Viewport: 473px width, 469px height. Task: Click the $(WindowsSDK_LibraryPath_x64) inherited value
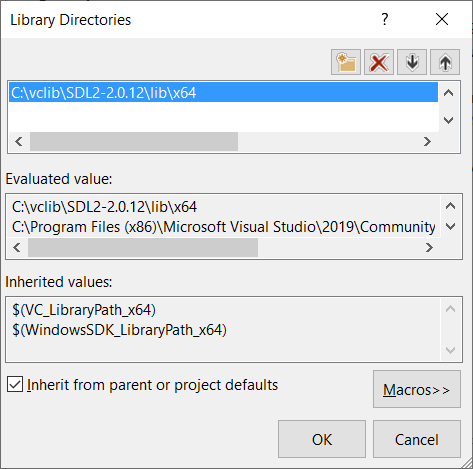(119, 330)
